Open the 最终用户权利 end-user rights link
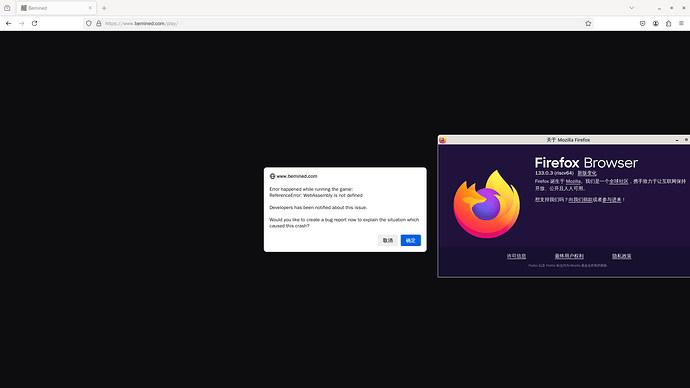 (569, 256)
